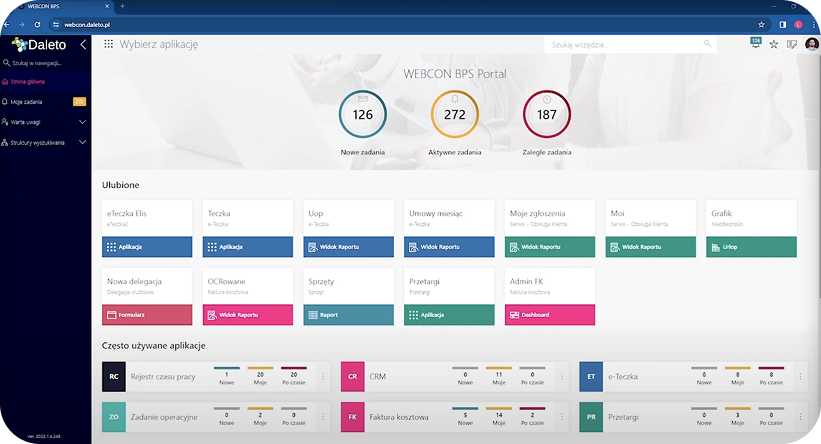Open Przetargi Aplikacja button in favorites
This screenshot has height=444, width=821.
(449, 315)
